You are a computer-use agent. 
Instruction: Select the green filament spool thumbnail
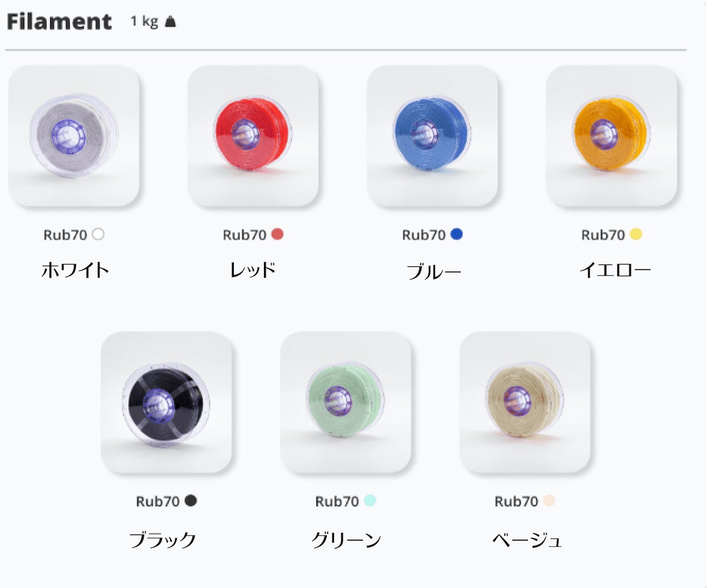coord(345,402)
